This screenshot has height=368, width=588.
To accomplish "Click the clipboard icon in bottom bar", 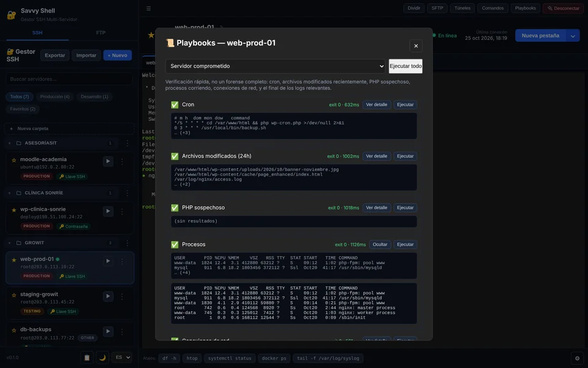I will tap(87, 358).
